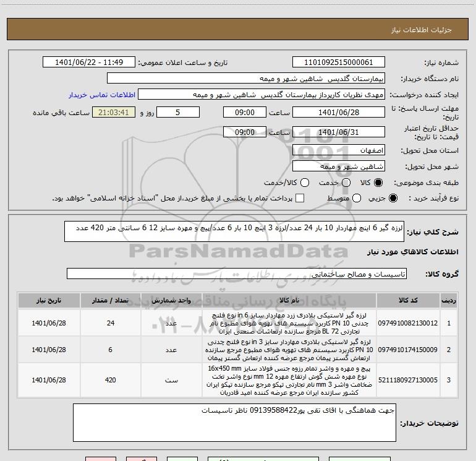Click the نام کالا column header

[289, 300]
